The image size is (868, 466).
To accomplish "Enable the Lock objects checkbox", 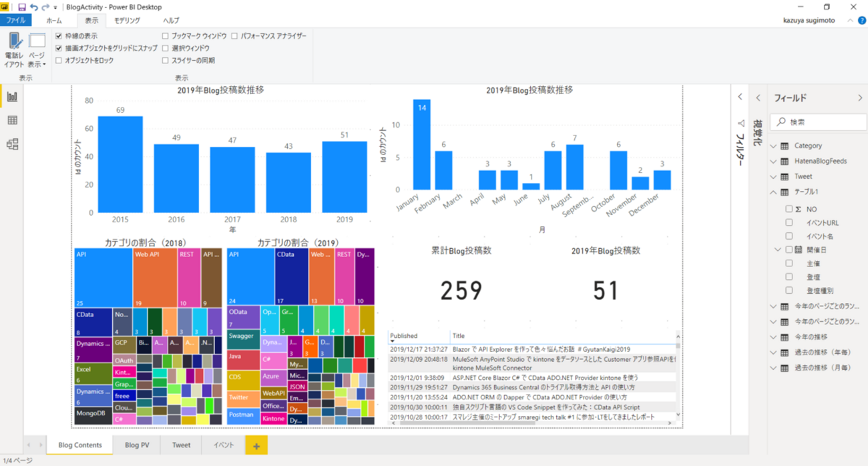I will [x=59, y=60].
